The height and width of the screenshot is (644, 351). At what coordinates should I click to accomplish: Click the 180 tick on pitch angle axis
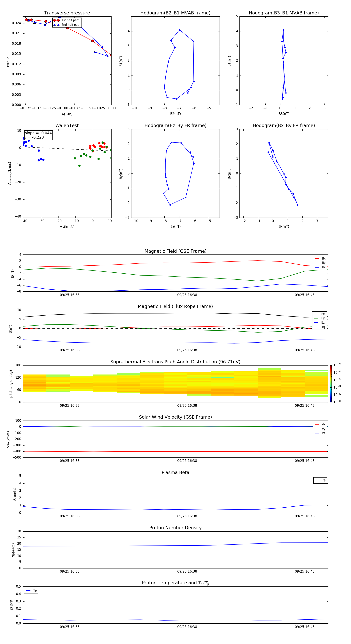click(x=18, y=365)
